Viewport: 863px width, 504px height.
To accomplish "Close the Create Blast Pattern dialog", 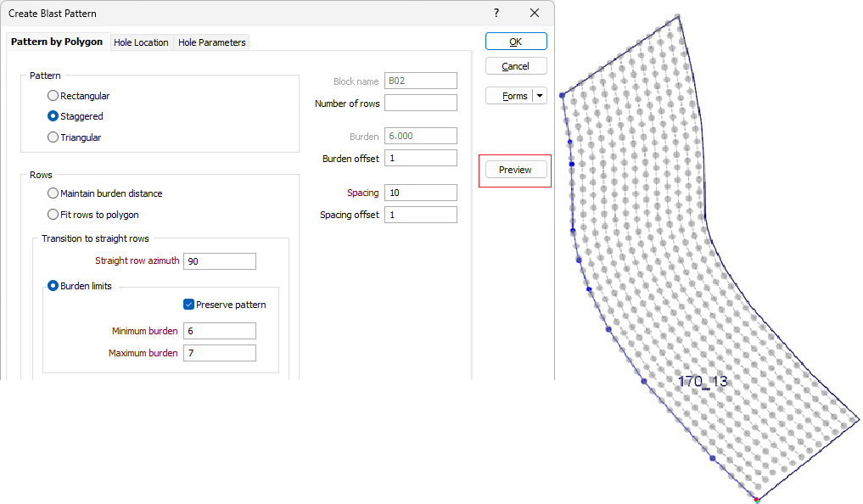I will tap(535, 14).
